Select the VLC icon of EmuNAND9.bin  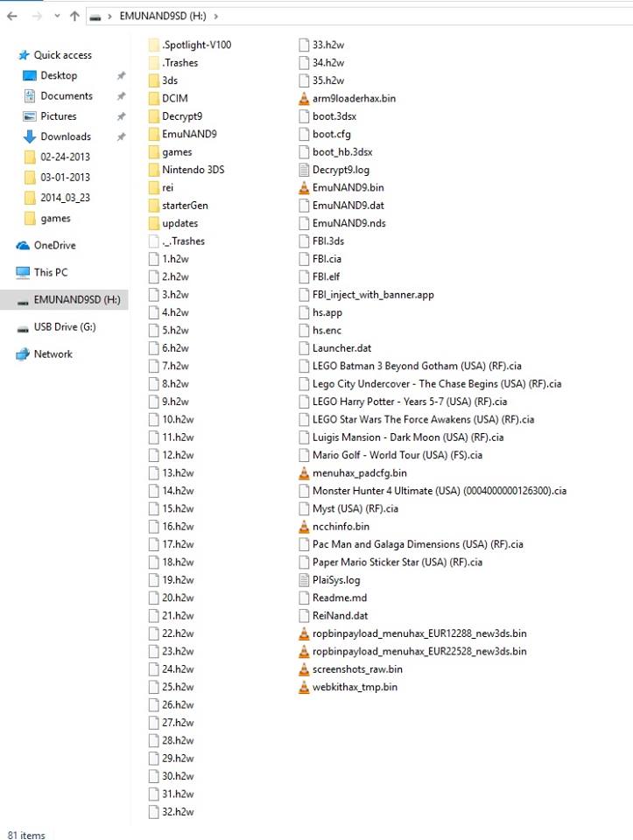[304, 187]
